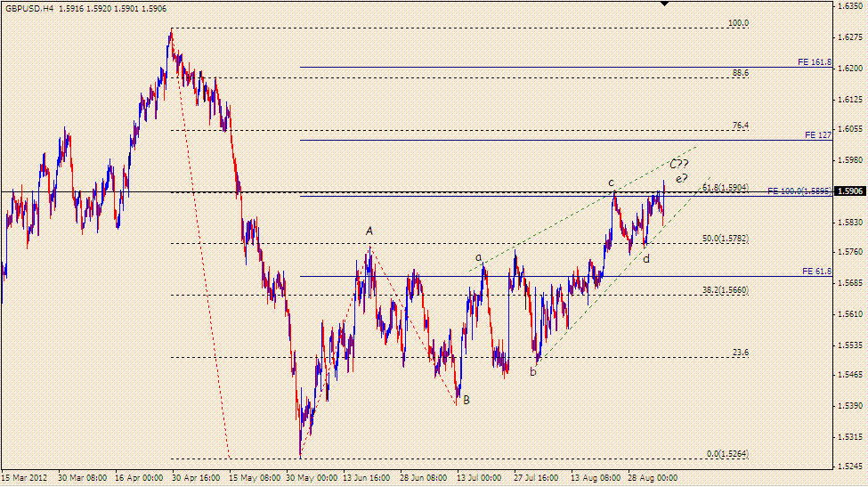This screenshot has height=487, width=868.
Task: Select the 1.5685 price axis value
Action: coord(849,282)
